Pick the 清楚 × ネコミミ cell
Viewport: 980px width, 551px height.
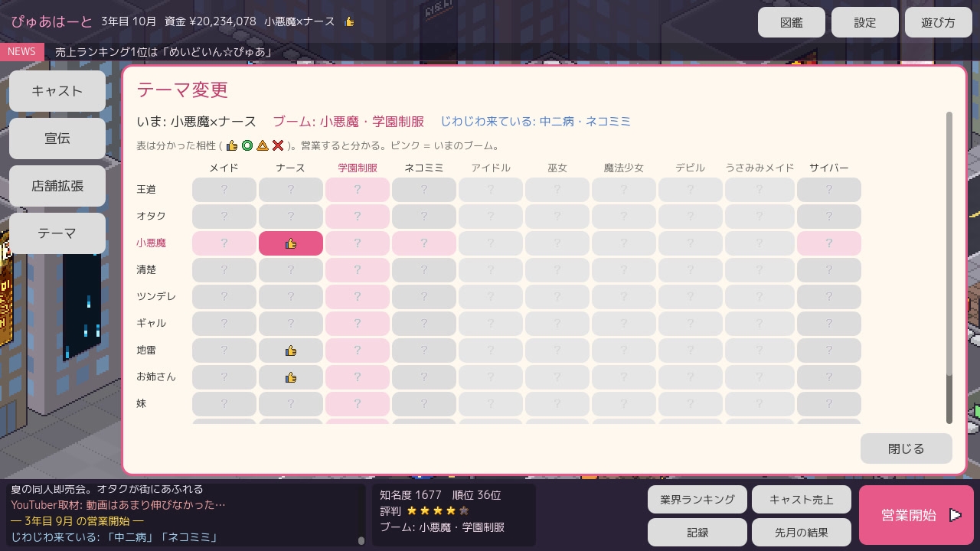click(424, 270)
